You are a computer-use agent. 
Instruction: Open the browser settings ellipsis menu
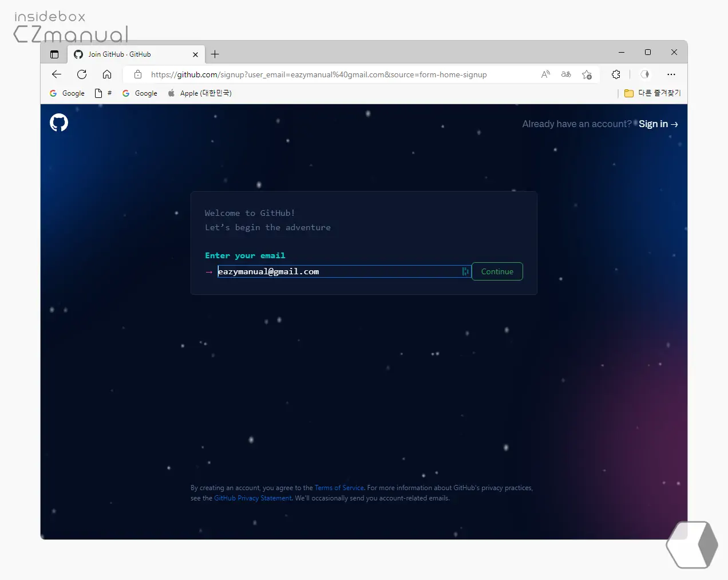[x=671, y=74]
